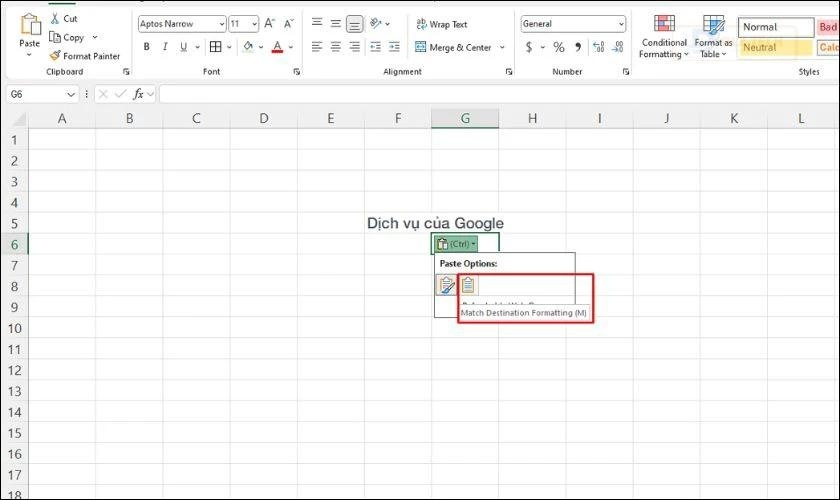Open the Name Box G6 dropdown
This screenshot has width=840, height=500.
(x=71, y=94)
